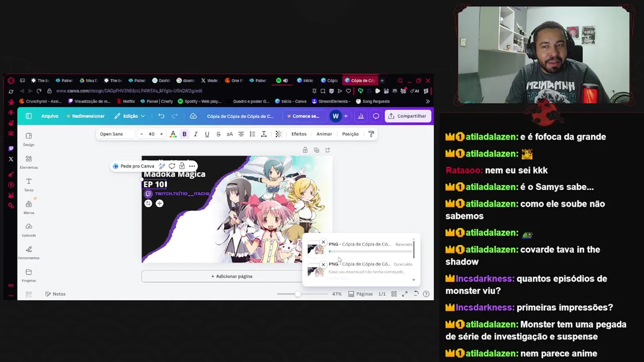The image size is (644, 362).
Task: Lock the selected element with padlock icon
Action: click(x=182, y=166)
